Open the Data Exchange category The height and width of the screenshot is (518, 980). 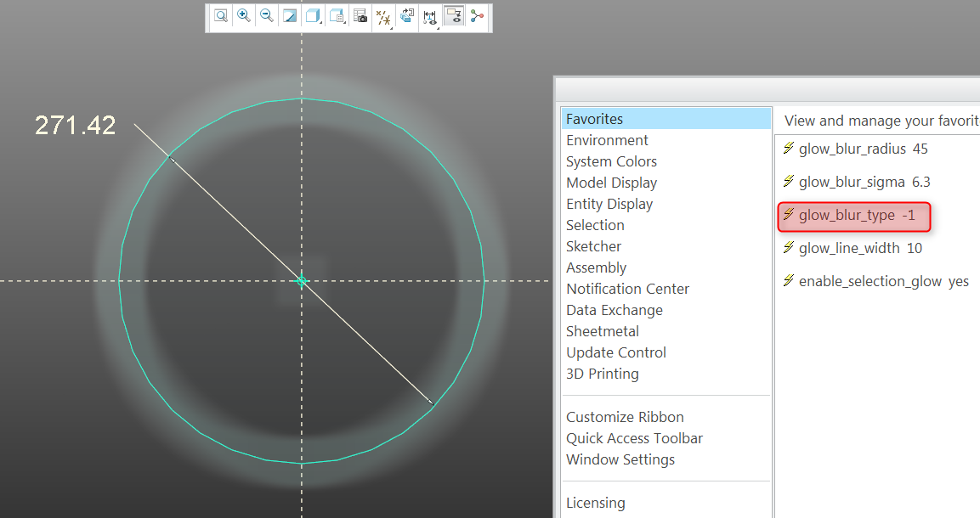coord(615,310)
